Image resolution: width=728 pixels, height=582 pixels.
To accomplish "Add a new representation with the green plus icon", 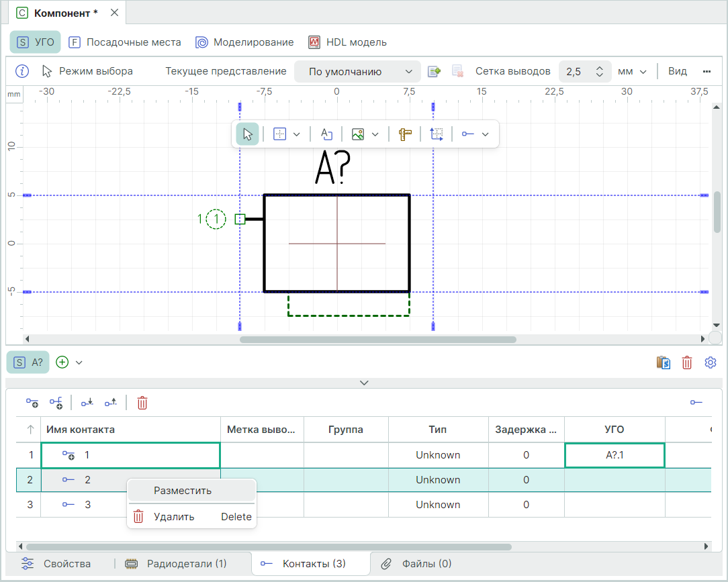I will pos(62,362).
